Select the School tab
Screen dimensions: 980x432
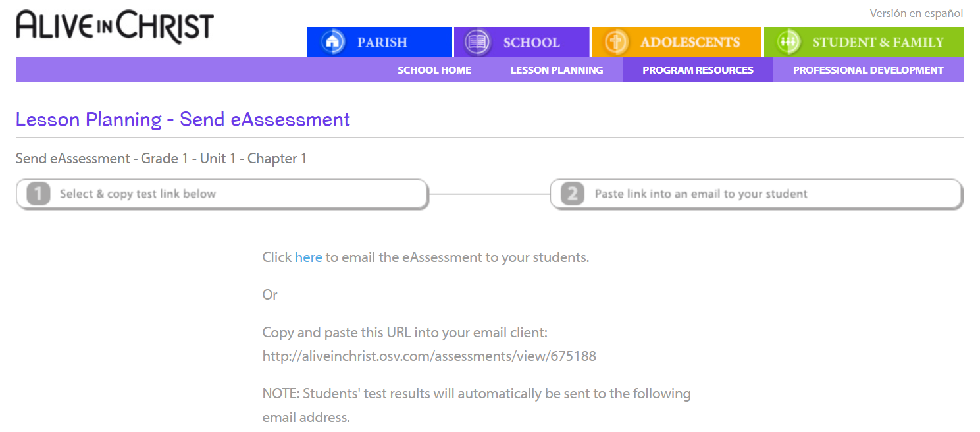pyautogui.click(x=522, y=41)
